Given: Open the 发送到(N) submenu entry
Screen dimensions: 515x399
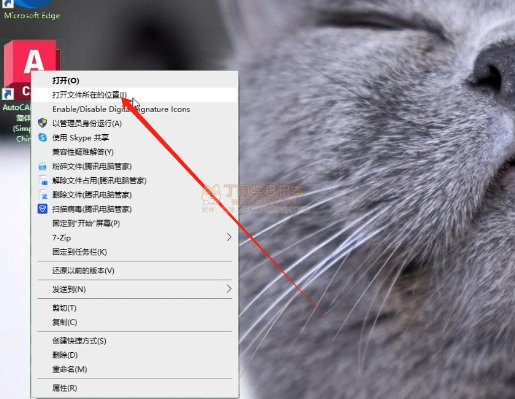Looking at the screenshot, I should [x=134, y=289].
